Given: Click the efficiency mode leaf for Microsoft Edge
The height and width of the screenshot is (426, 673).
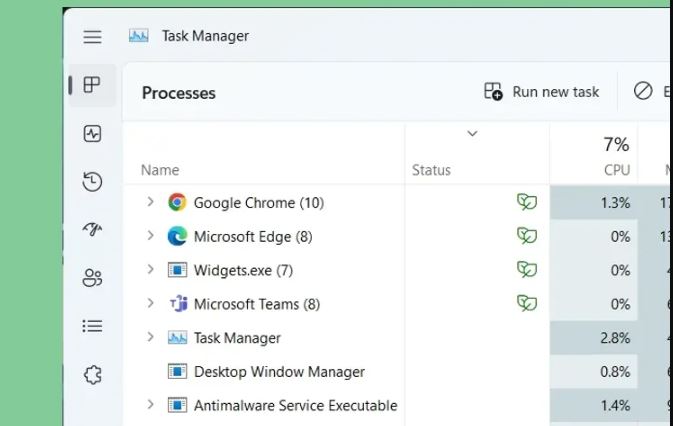Looking at the screenshot, I should click(527, 236).
